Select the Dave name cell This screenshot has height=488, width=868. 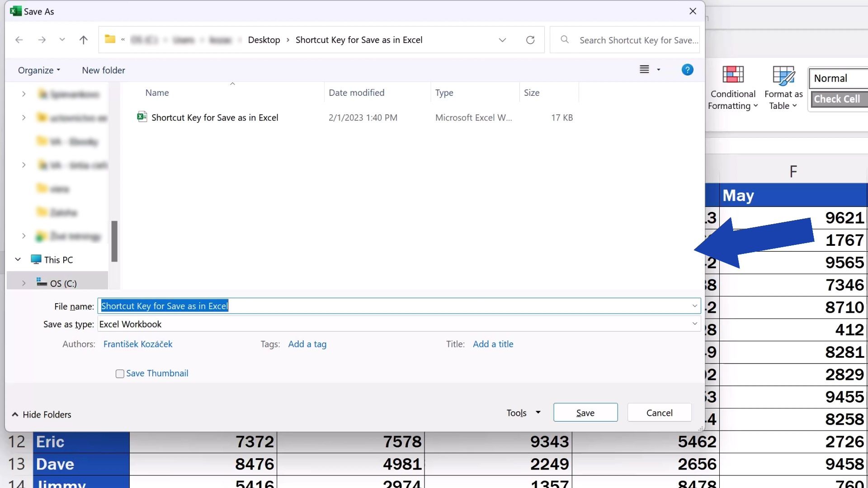[x=81, y=464]
